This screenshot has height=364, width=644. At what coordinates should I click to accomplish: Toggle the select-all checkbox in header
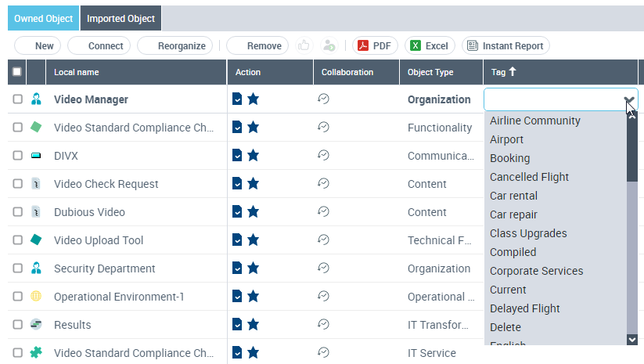point(17,72)
